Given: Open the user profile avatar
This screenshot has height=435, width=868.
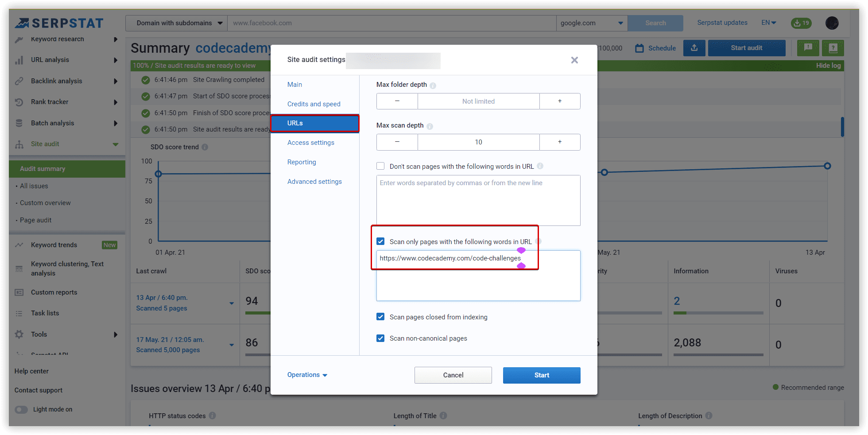Looking at the screenshot, I should pyautogui.click(x=832, y=23).
